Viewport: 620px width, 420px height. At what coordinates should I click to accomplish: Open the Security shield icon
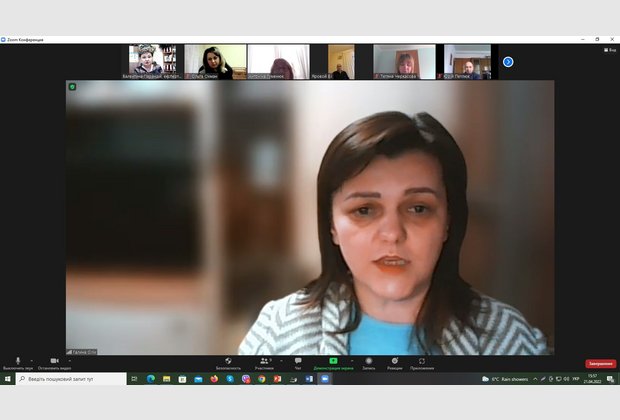pyautogui.click(x=228, y=360)
